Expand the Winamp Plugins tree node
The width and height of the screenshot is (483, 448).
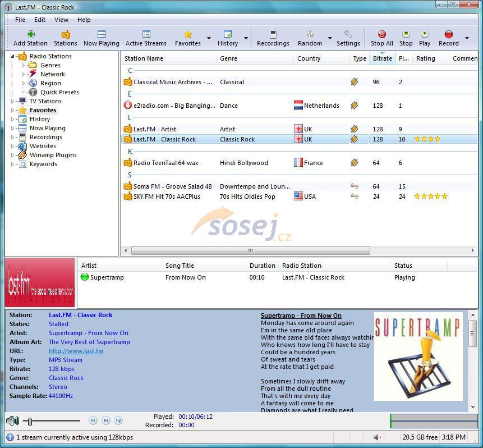[12, 155]
